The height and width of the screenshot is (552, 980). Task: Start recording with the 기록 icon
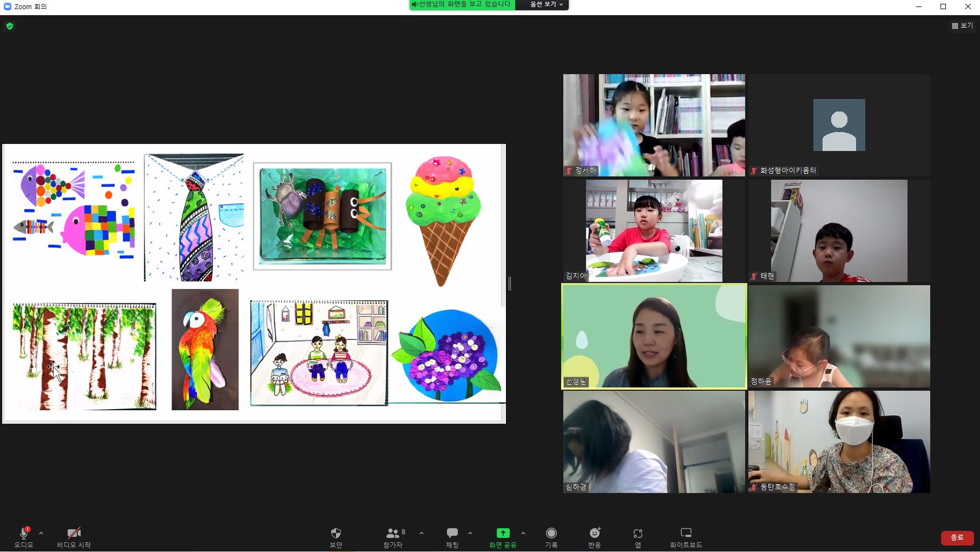551,534
